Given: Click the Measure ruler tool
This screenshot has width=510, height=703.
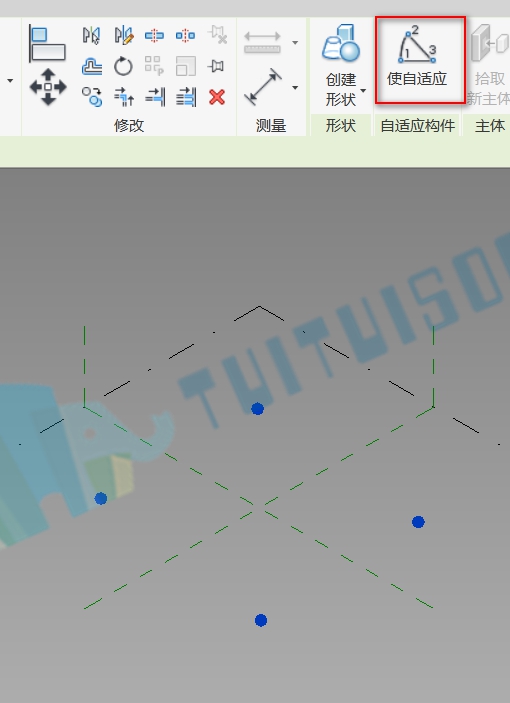Looking at the screenshot, I should (x=263, y=42).
